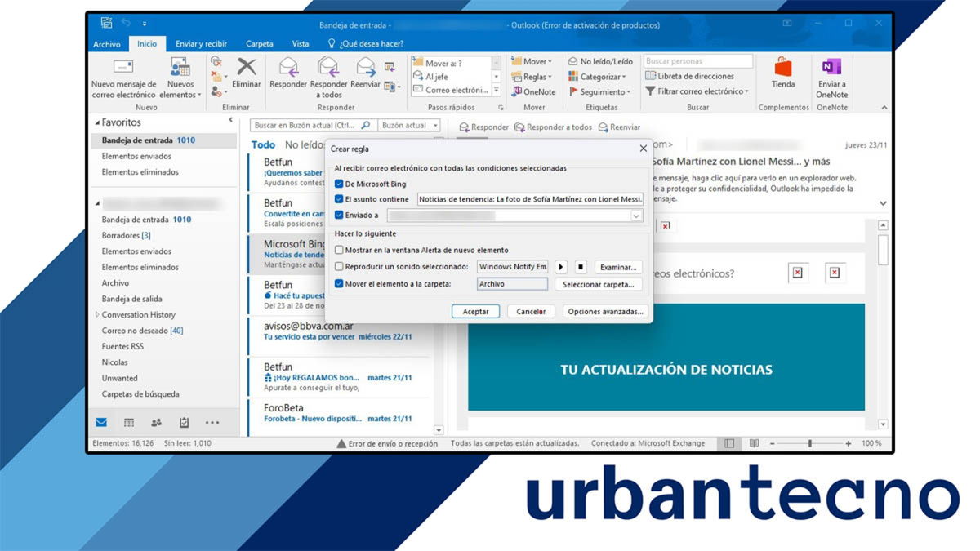This screenshot has height=551, width=980.
Task: Switch to the Enviar y recibir tab
Action: point(200,43)
